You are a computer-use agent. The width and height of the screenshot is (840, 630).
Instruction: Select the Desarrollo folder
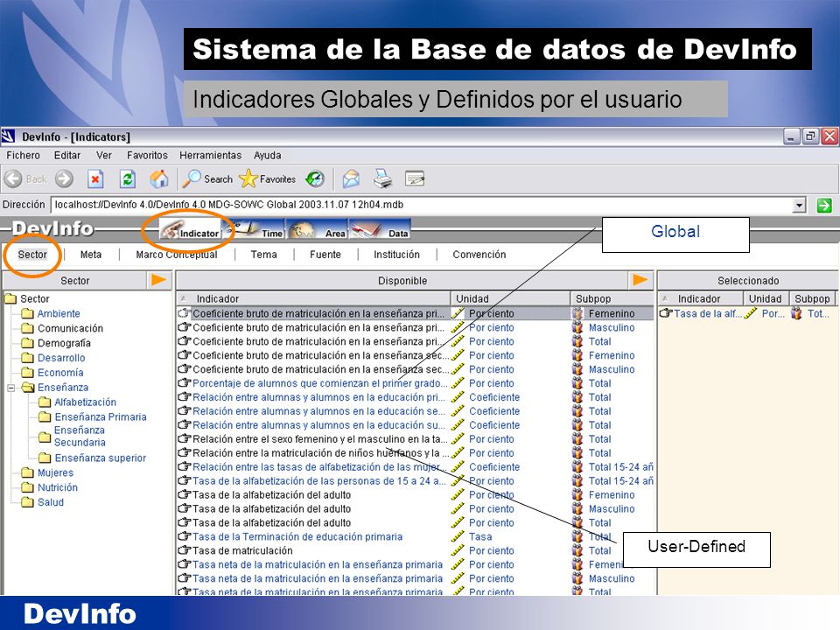[61, 358]
